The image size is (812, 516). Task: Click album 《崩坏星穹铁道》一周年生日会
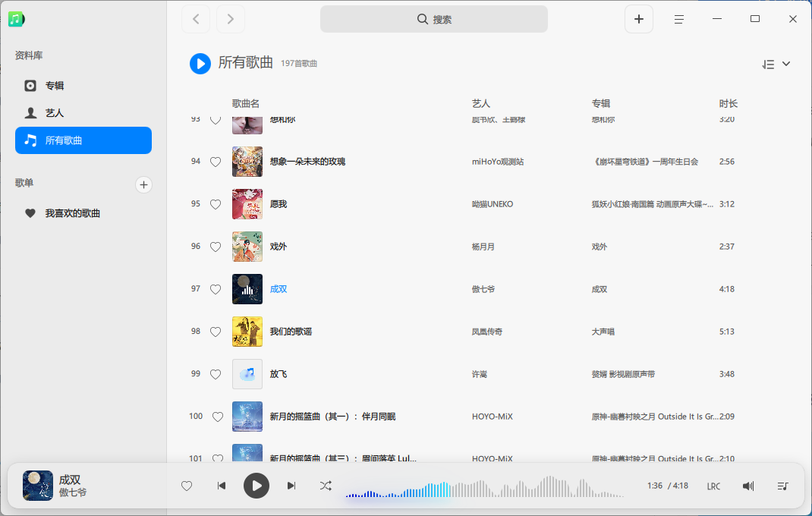(x=645, y=162)
